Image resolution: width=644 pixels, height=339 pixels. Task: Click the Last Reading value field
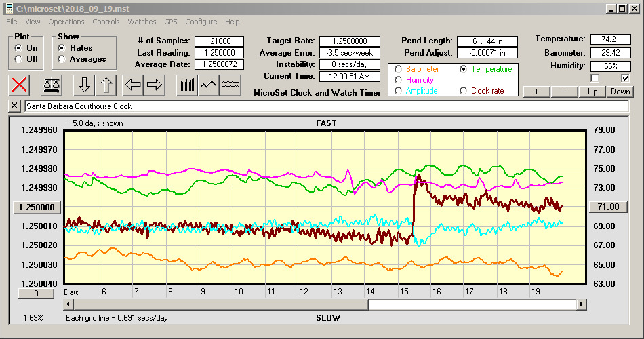coord(220,53)
